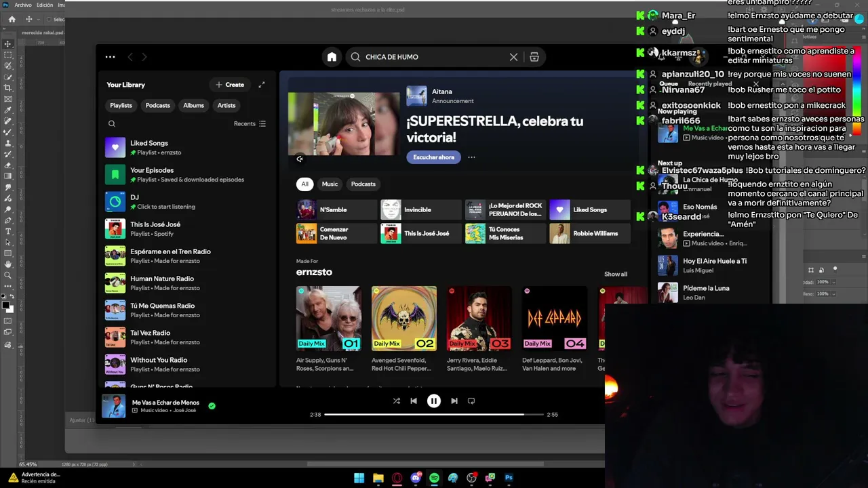Open OBS Studio from the taskbar

(x=471, y=478)
